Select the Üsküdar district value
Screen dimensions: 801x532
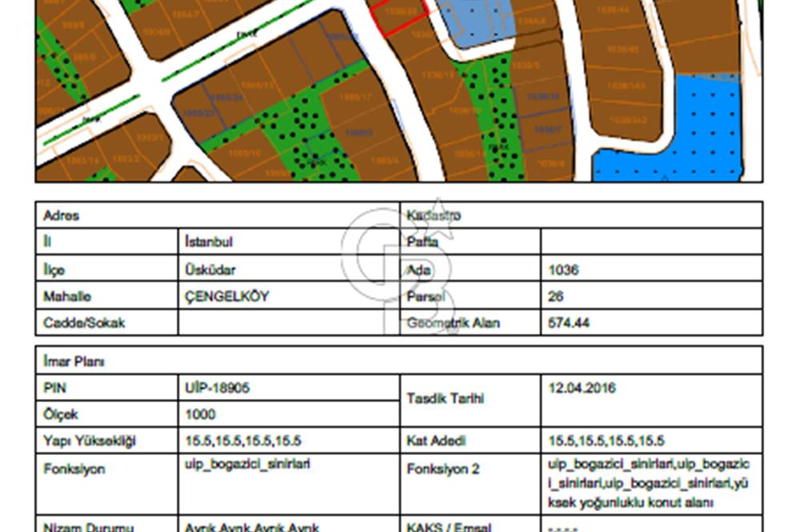coord(210,270)
